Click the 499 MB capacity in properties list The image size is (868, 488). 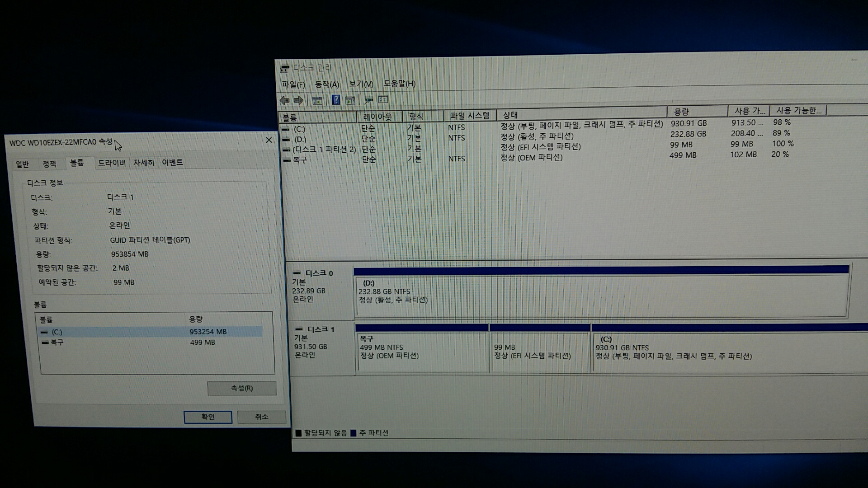pos(203,343)
